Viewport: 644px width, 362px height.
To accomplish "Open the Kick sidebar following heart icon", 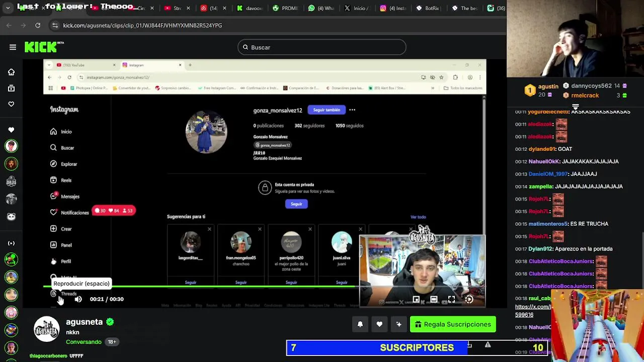I will coord(11,104).
